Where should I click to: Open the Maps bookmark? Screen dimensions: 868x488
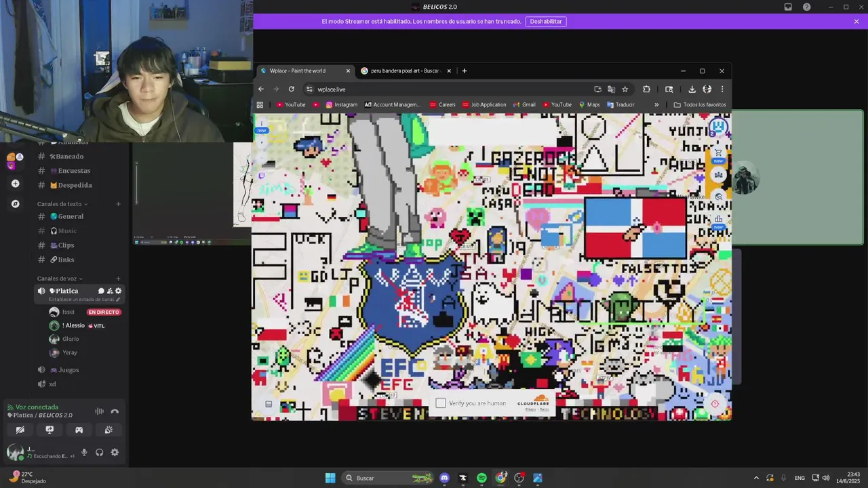[589, 104]
